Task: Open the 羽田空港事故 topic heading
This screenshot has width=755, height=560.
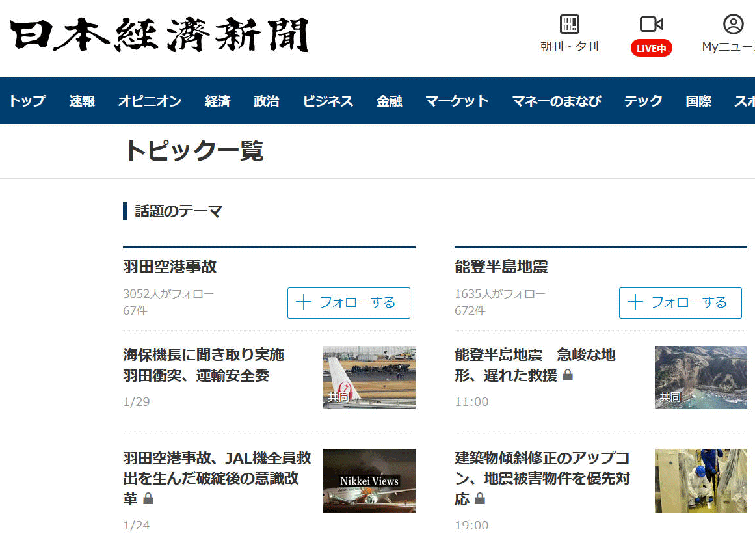Action: pyautogui.click(x=170, y=267)
